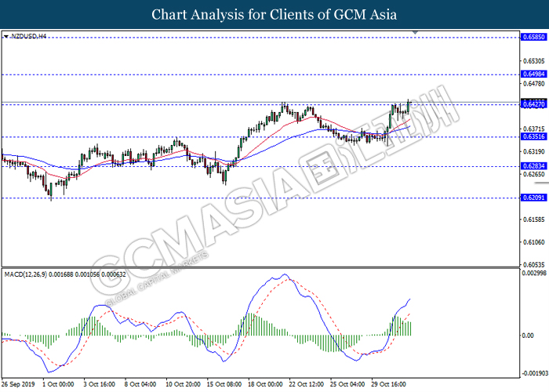Click the NZDUSD,H4 symbol label
549x392 pixels.
coord(29,36)
